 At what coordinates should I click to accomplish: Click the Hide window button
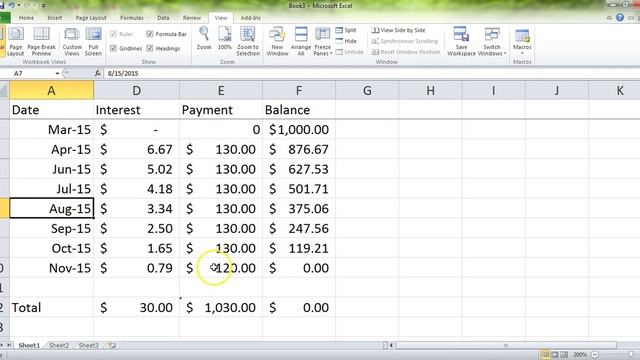(346, 41)
